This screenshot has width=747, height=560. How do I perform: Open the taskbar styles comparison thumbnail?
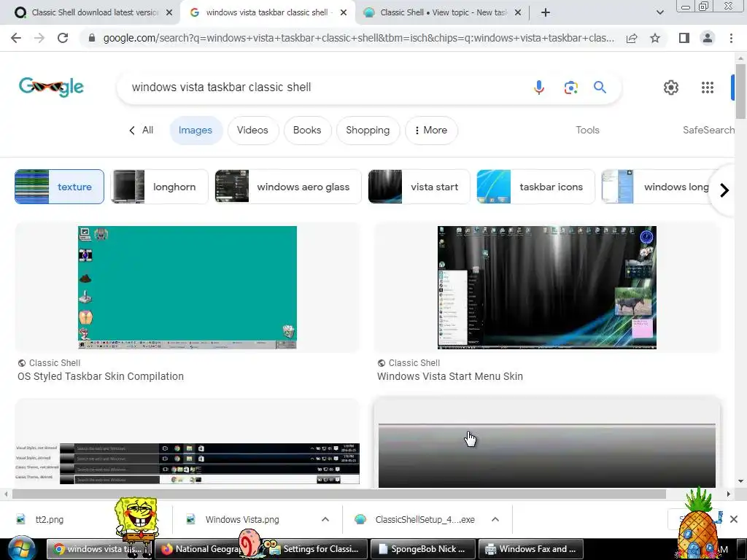187,463
